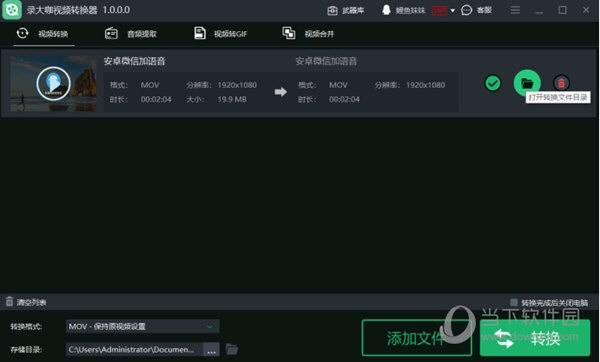
Task: Switch to the 视频转换 tab
Action: 43,34
